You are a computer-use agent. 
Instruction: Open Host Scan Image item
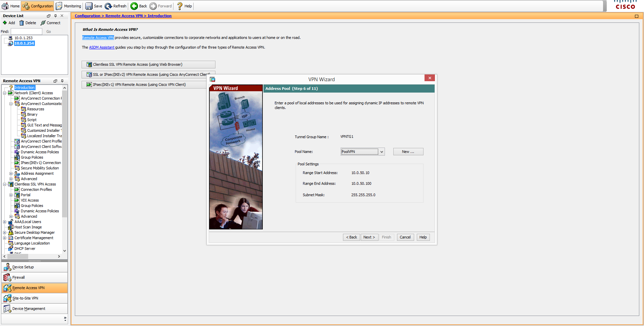(28, 227)
